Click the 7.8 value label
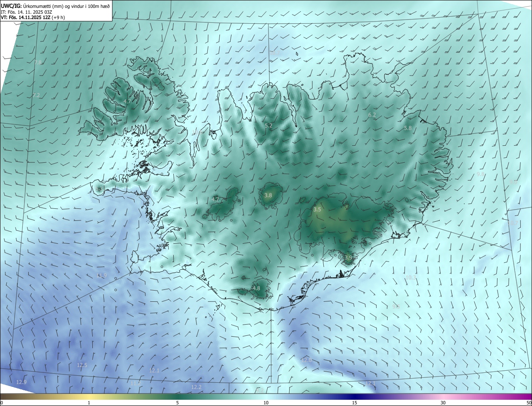This screenshot has height=406, width=532. point(38,62)
